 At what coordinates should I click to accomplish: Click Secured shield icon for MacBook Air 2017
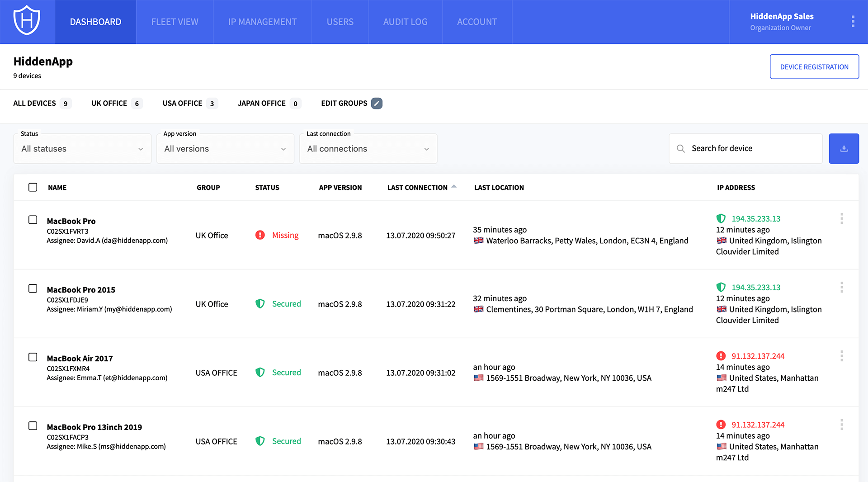260,372
